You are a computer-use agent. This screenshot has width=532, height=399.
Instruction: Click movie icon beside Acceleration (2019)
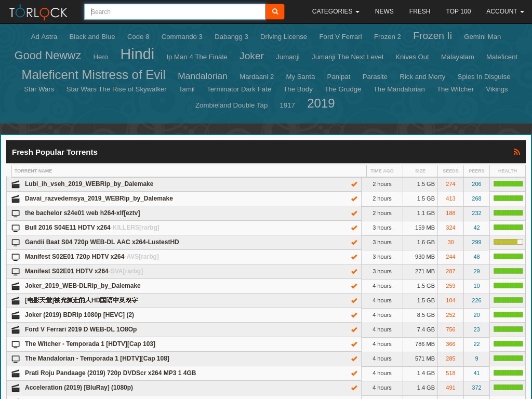pos(16,388)
